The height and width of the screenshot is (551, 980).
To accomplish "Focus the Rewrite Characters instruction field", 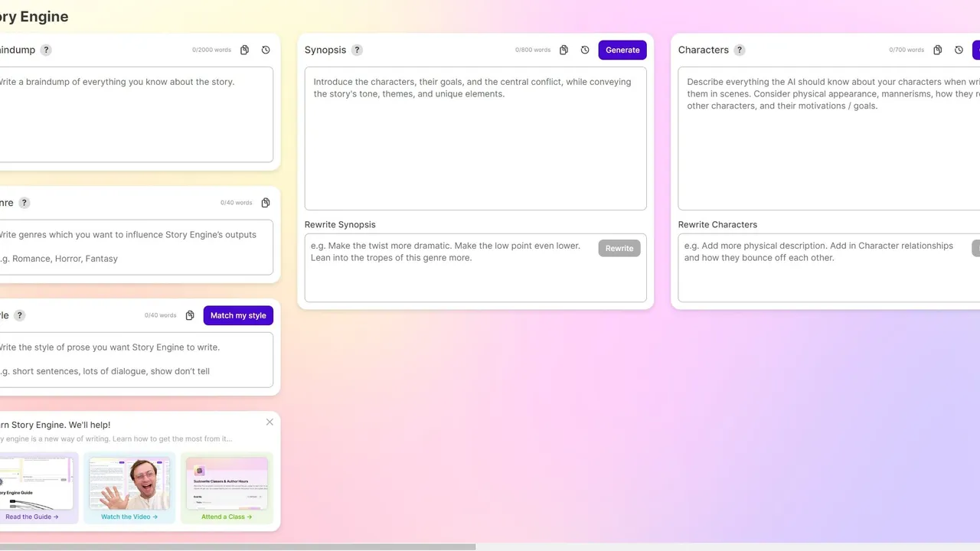I will coord(829,268).
